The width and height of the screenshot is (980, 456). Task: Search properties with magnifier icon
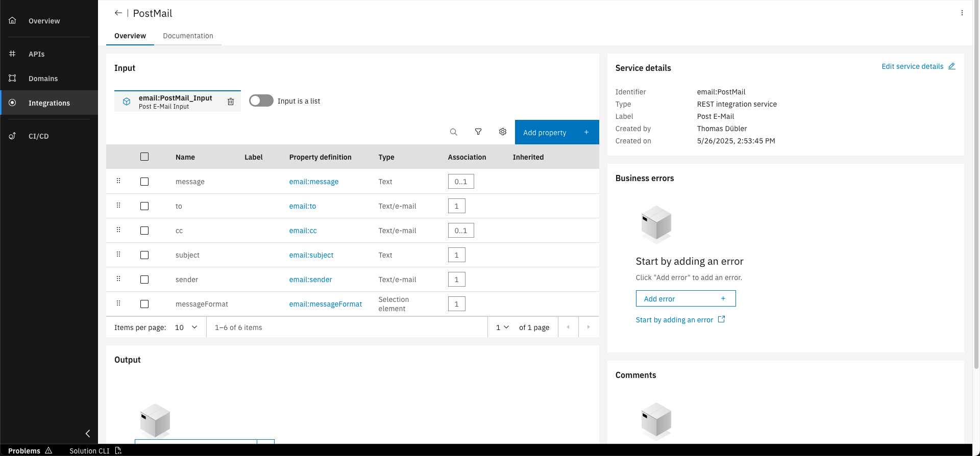(x=453, y=132)
